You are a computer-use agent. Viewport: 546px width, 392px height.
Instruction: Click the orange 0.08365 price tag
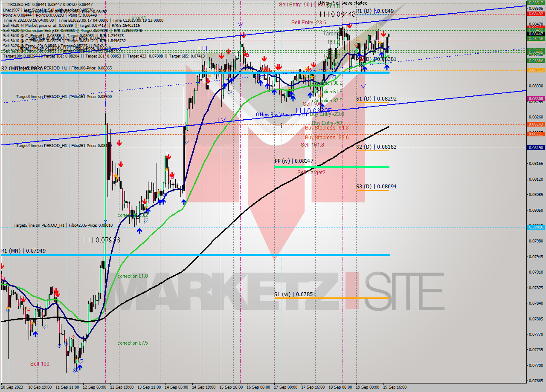536,70
